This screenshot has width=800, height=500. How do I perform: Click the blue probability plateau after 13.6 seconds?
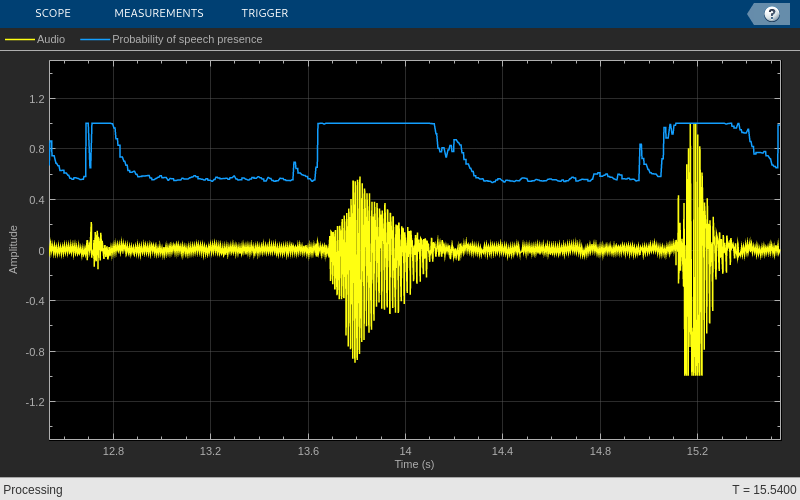[376, 123]
